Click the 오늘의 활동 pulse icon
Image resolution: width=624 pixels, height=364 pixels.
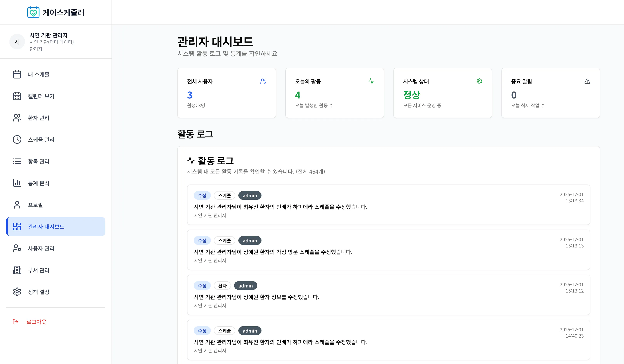[x=371, y=81]
